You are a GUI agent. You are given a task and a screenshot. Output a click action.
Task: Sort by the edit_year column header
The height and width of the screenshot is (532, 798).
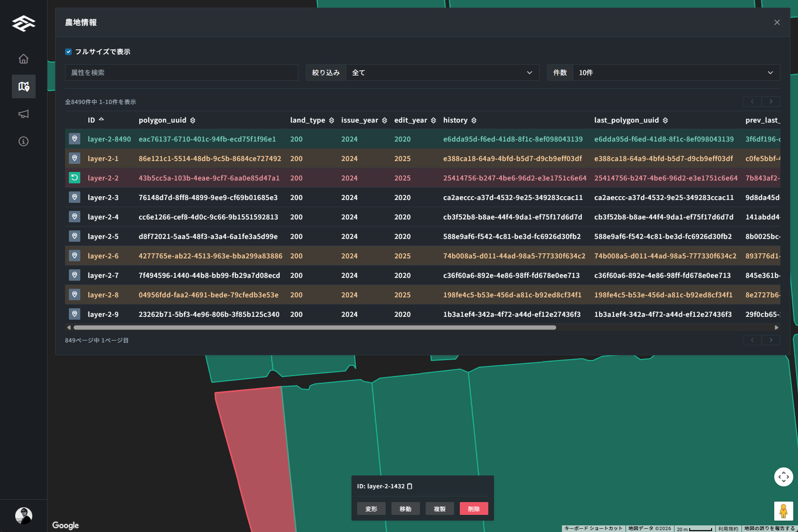pyautogui.click(x=433, y=121)
